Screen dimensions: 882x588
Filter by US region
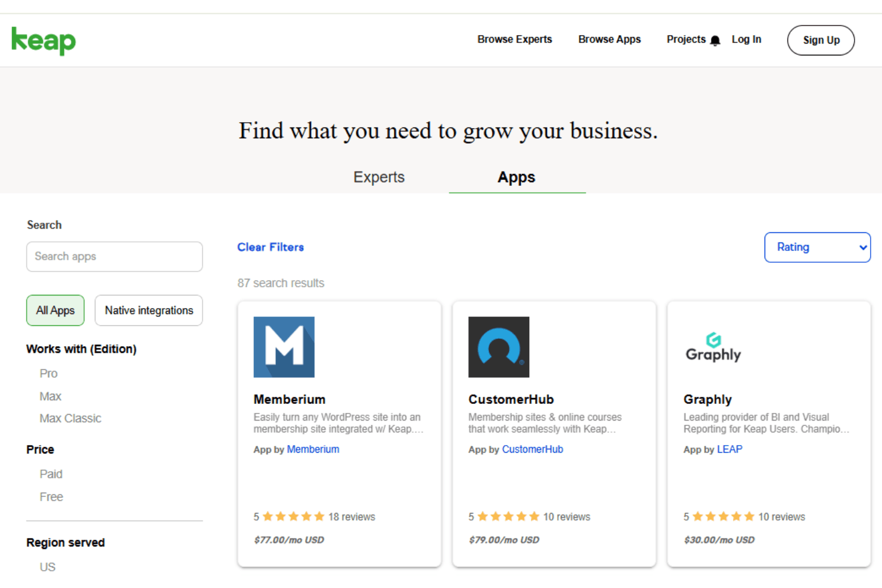coord(48,567)
